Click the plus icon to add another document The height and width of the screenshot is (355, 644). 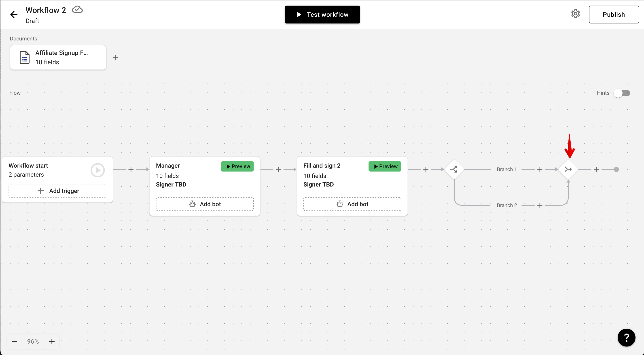(115, 57)
